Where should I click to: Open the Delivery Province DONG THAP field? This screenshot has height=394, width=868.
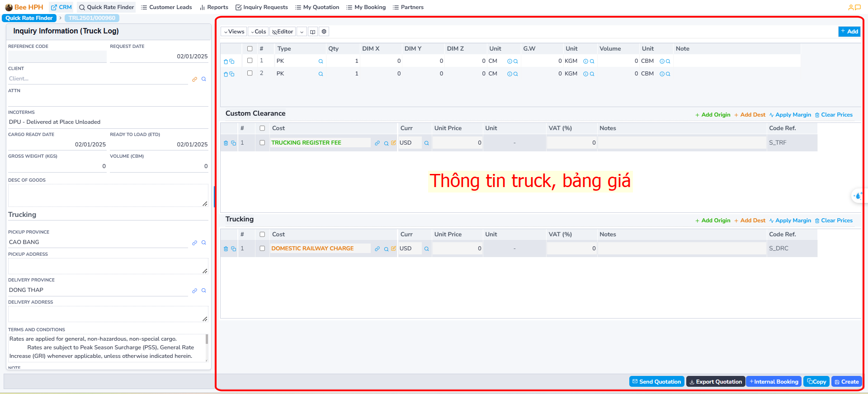98,290
